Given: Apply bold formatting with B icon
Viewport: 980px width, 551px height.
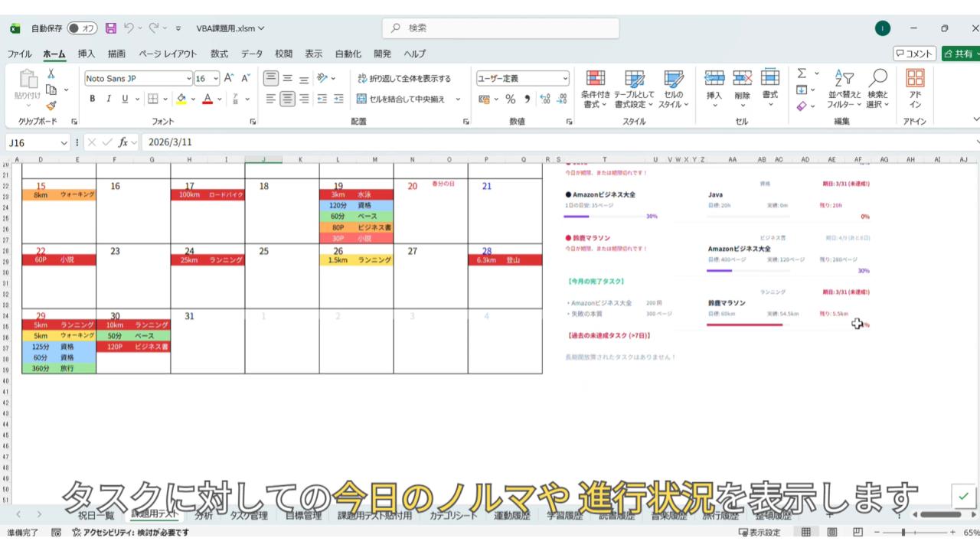Looking at the screenshot, I should [93, 99].
